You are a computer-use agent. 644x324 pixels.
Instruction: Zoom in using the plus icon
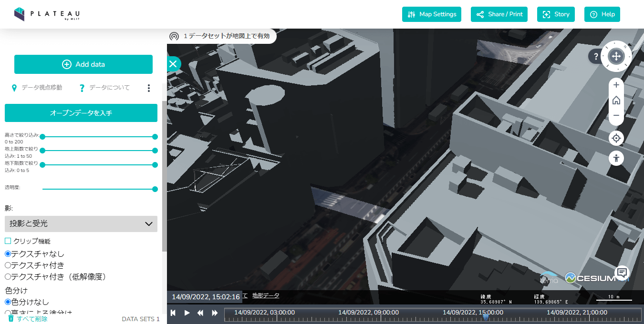pyautogui.click(x=616, y=84)
